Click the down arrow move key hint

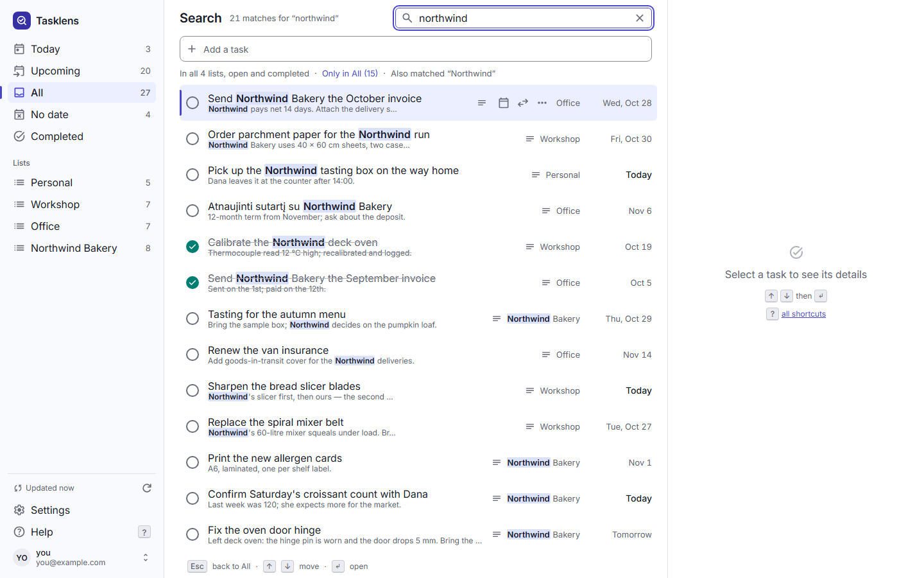(287, 566)
